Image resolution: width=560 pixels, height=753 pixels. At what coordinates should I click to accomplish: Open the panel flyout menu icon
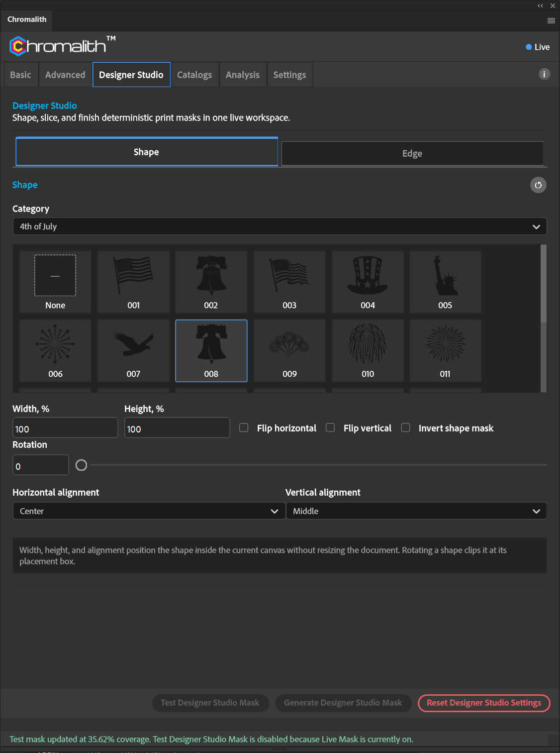pyautogui.click(x=551, y=21)
